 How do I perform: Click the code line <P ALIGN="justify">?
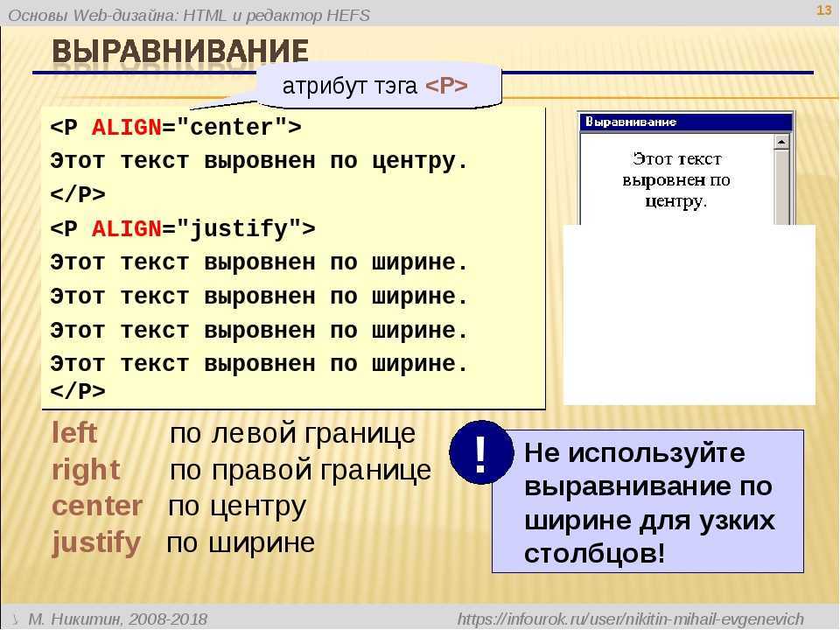click(x=183, y=228)
